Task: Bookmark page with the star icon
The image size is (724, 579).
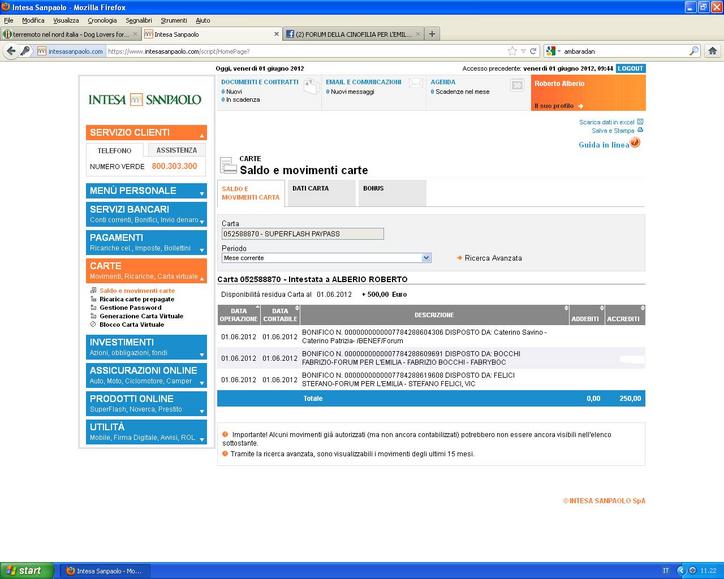Action: 512,50
